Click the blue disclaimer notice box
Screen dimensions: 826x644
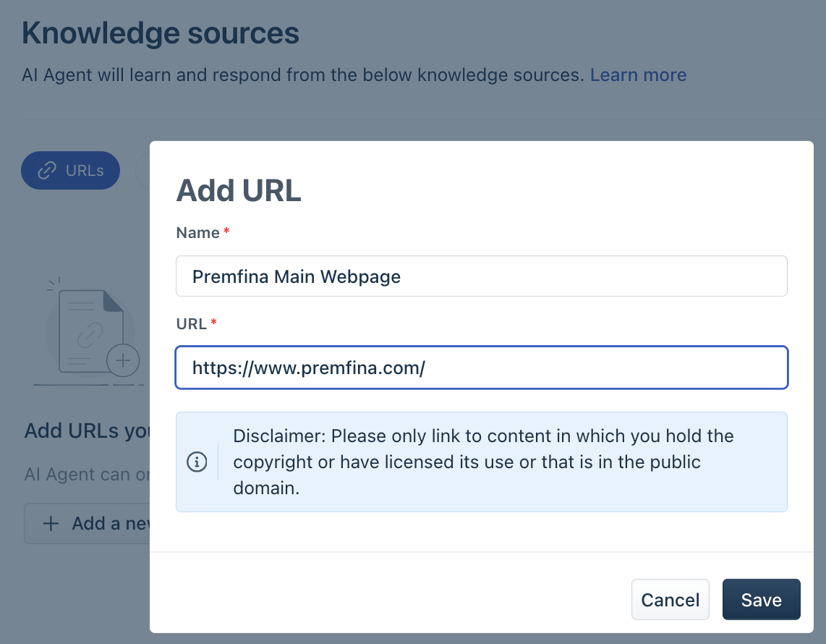[x=481, y=462]
